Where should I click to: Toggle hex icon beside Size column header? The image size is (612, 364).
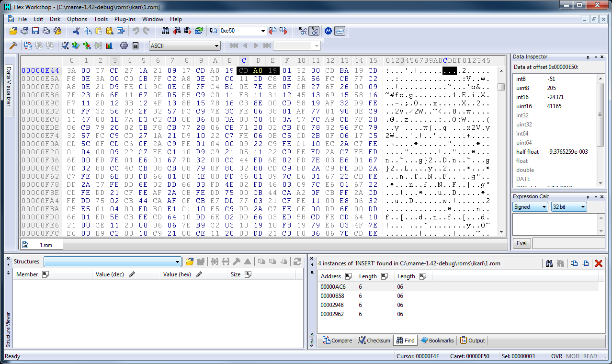(x=248, y=274)
